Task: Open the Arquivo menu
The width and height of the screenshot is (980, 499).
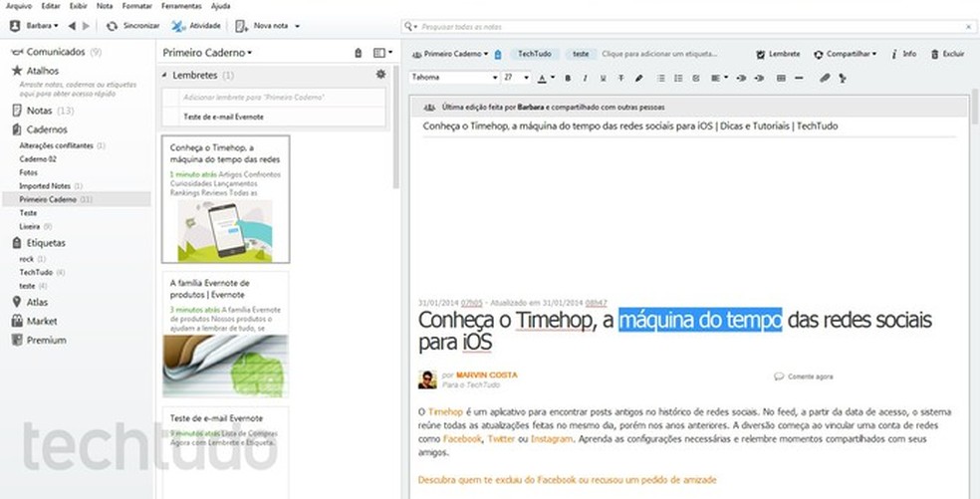Action: click(x=19, y=6)
